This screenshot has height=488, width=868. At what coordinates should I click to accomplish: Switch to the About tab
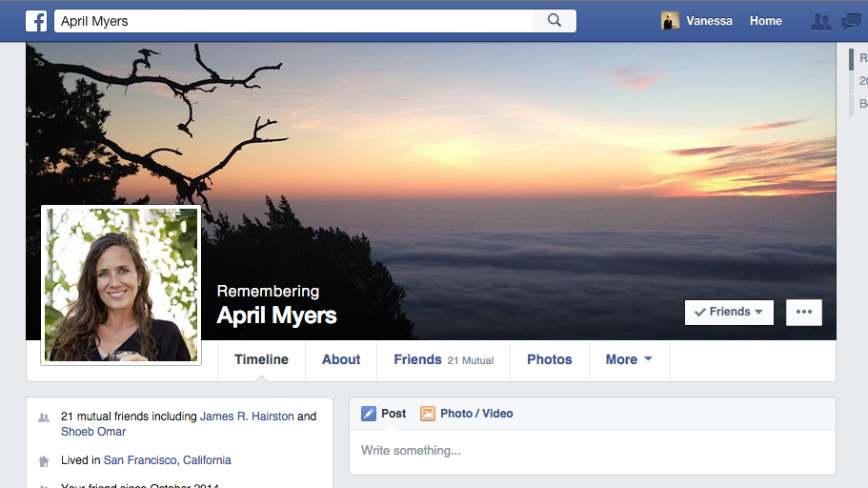(341, 359)
